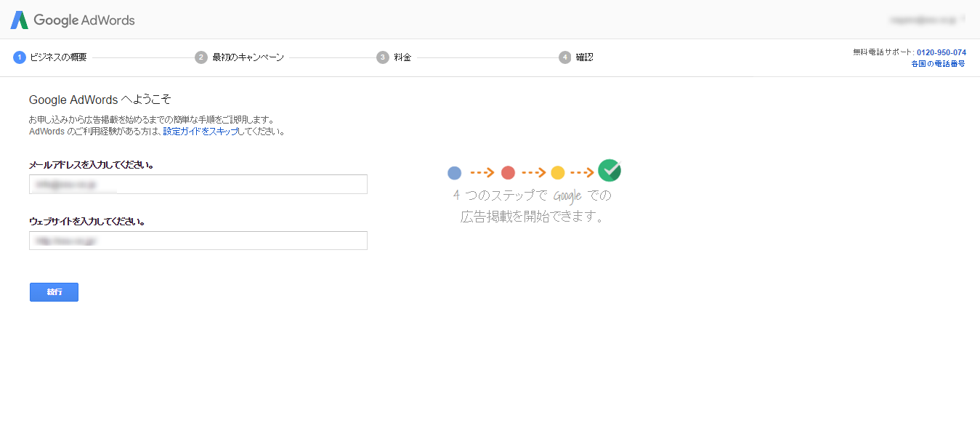Click the blue dot in steps illustration
Screen dimensions: 980x423
click(x=455, y=173)
